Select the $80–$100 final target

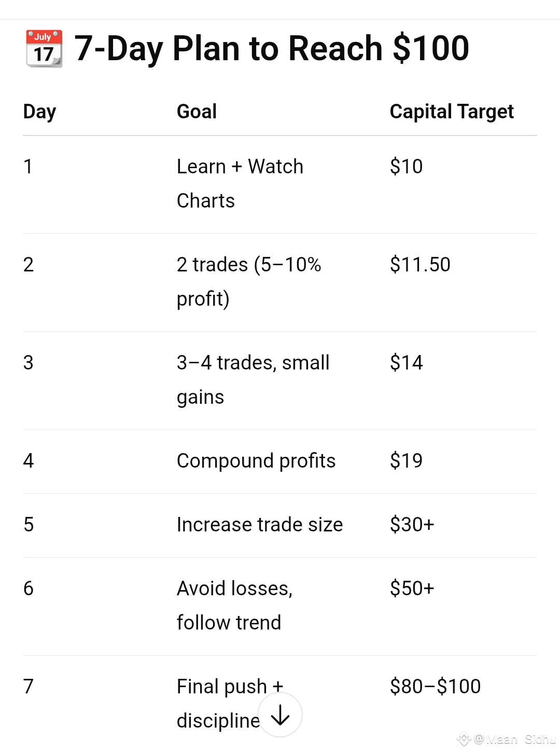(435, 686)
